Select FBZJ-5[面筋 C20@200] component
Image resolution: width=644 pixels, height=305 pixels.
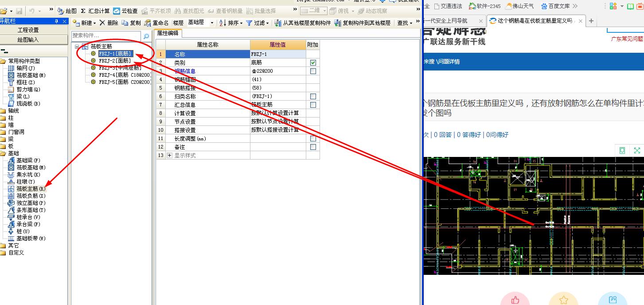[x=125, y=82]
